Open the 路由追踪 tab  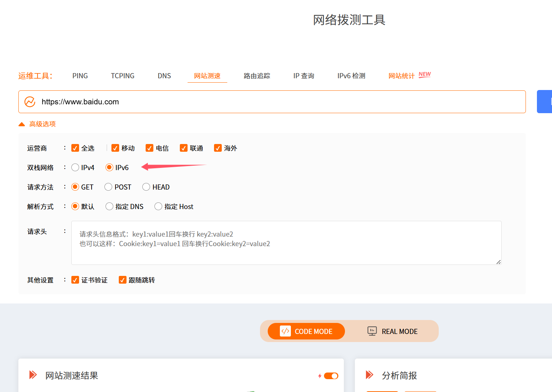pos(257,76)
